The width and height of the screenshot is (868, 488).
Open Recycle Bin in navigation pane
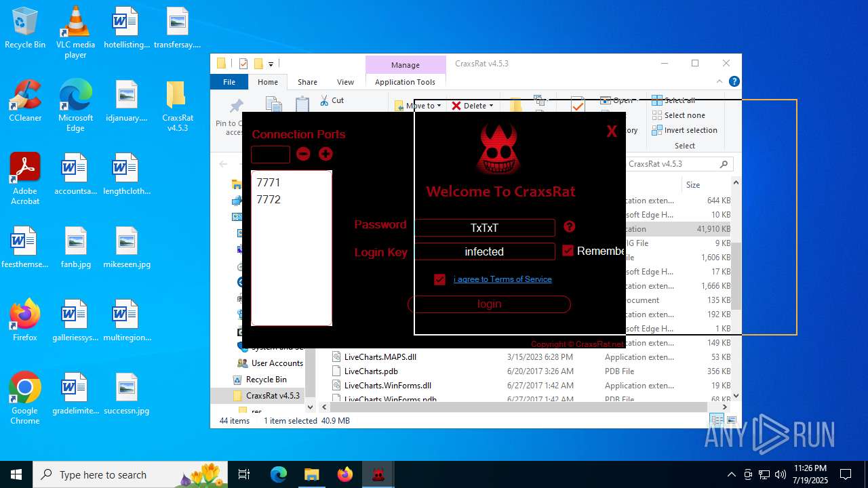coord(260,380)
